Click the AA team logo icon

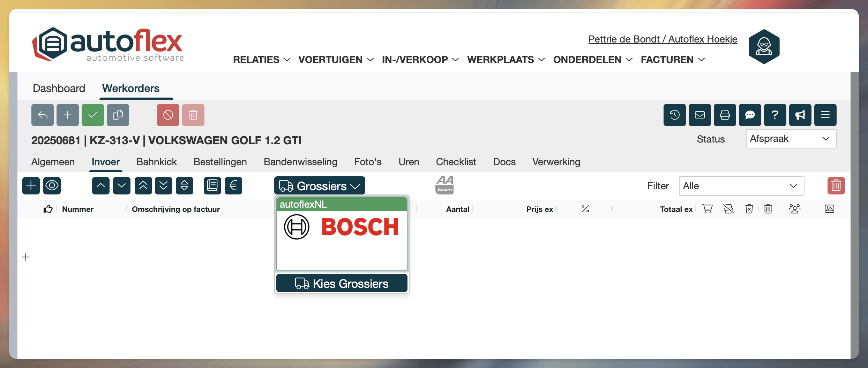click(444, 185)
